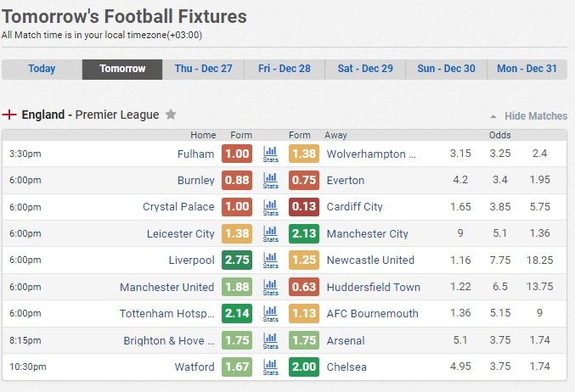View Stats icon for Tottenham vs Bournemouth

pyautogui.click(x=271, y=314)
